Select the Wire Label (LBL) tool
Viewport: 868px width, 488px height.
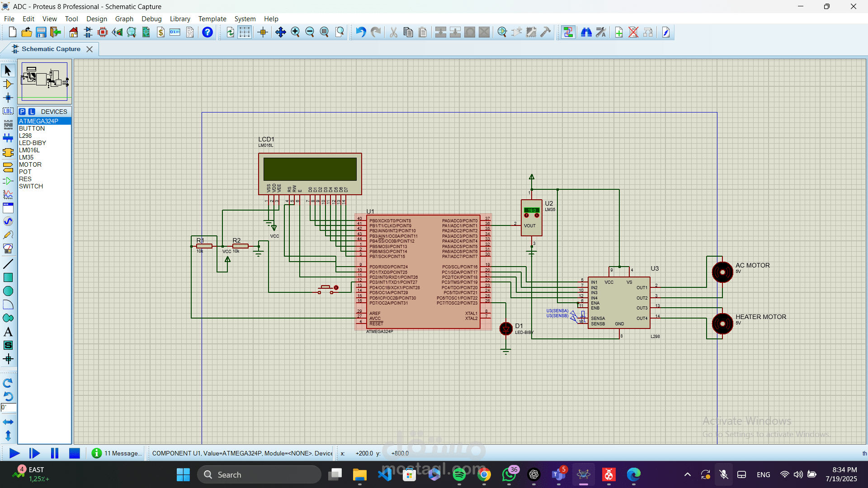(x=8, y=111)
